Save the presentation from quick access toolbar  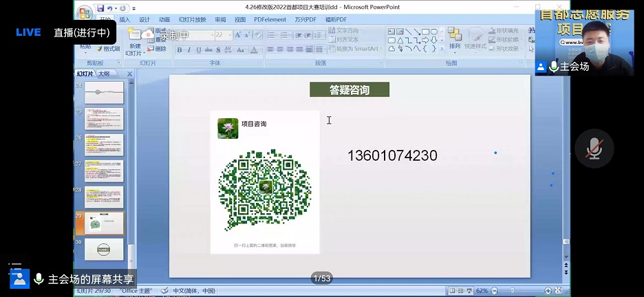click(x=100, y=8)
